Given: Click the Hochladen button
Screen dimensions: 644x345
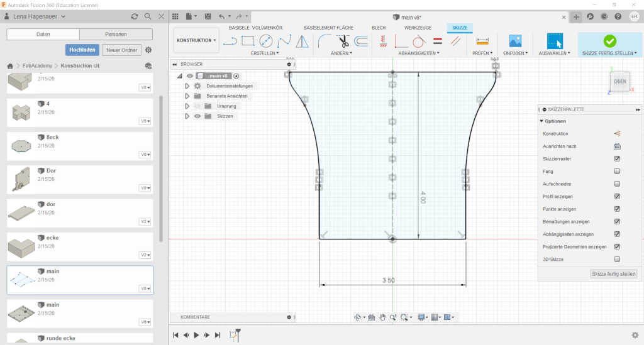Looking at the screenshot, I should 82,50.
